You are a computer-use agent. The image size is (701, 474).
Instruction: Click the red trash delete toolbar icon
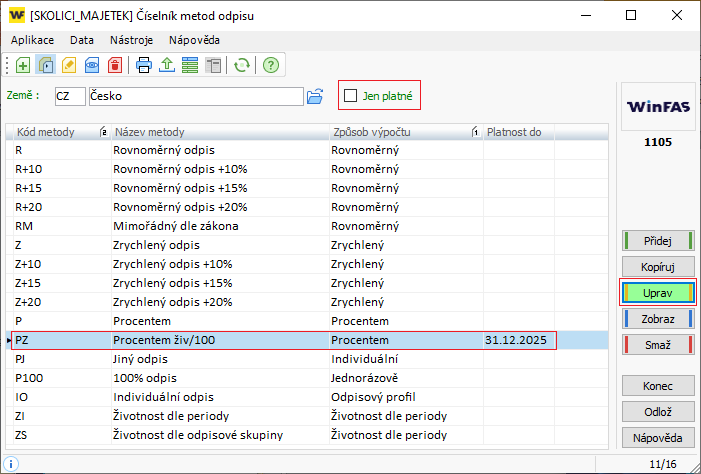[x=115, y=66]
